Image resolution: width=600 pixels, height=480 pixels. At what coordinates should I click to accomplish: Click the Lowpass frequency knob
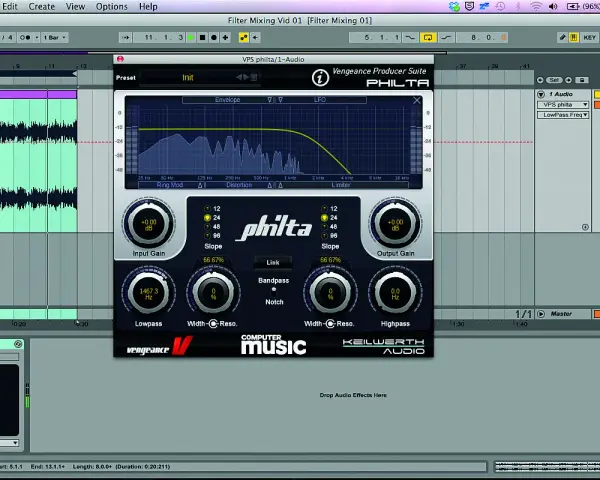point(148,294)
